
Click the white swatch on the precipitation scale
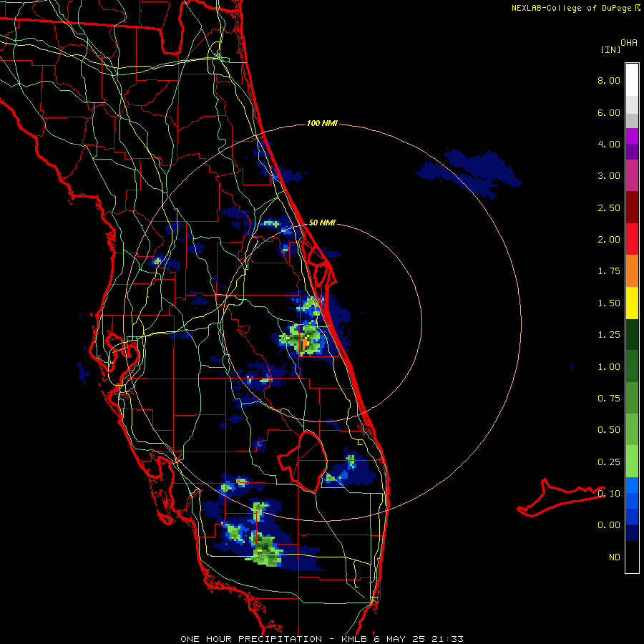[632, 80]
